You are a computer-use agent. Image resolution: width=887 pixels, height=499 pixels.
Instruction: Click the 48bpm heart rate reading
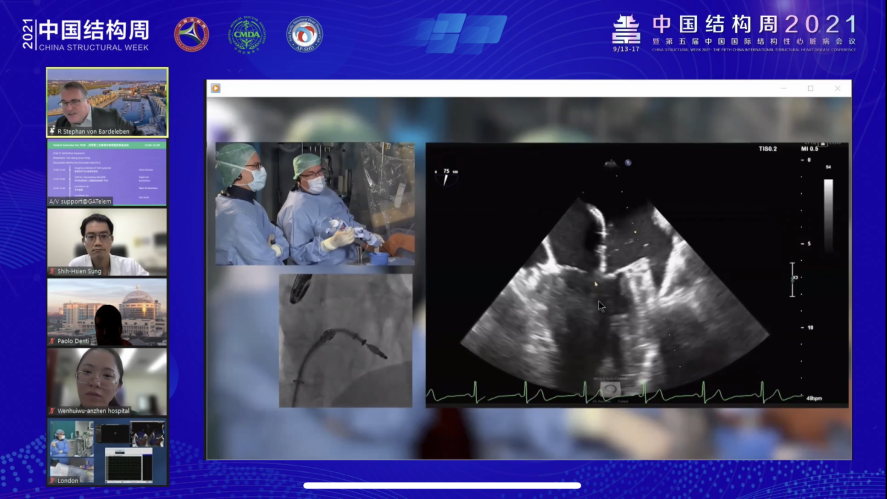(814, 398)
